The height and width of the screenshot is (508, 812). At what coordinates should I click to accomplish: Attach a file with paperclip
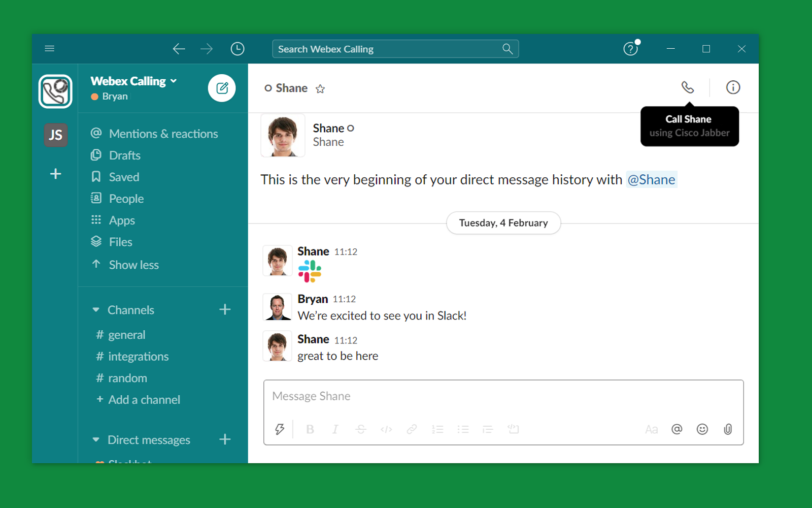pos(728,429)
